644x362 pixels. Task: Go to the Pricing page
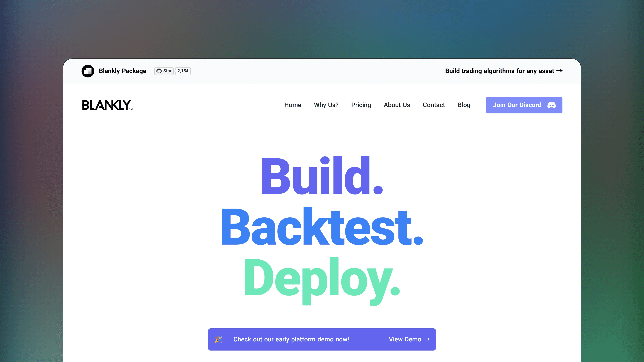point(361,105)
